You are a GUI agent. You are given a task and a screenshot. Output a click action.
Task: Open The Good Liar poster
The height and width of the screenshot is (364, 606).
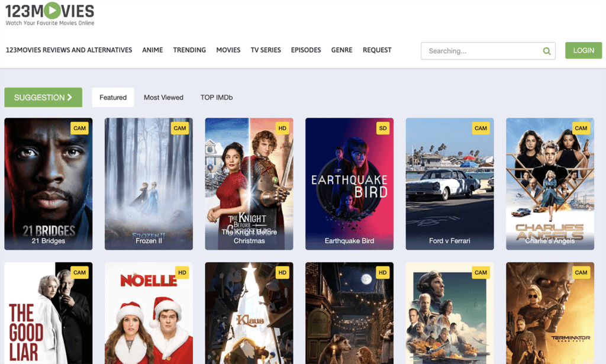pyautogui.click(x=49, y=313)
